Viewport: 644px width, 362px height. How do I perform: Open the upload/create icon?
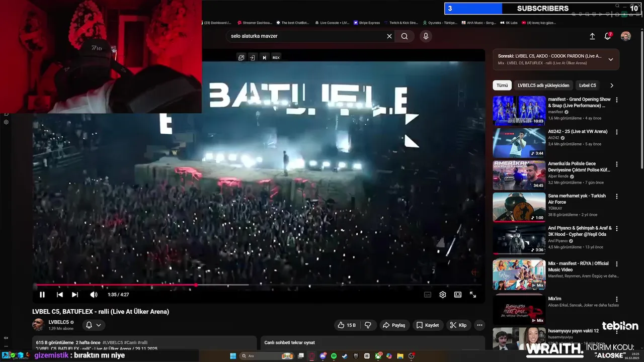tap(592, 36)
